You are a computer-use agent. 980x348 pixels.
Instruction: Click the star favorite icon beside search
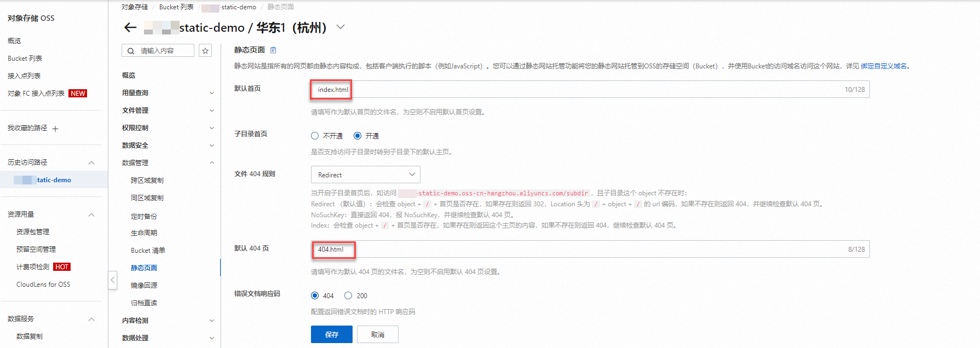coord(205,51)
